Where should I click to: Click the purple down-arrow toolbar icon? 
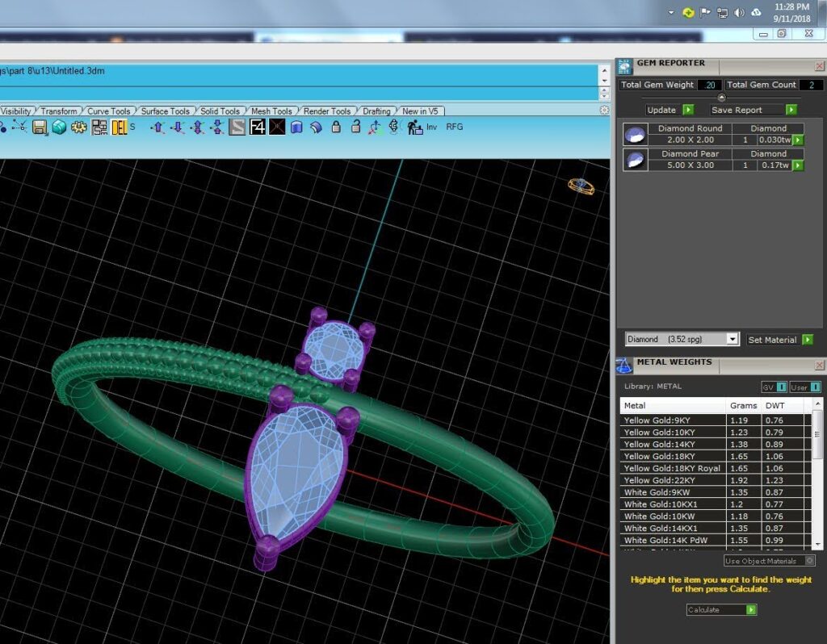178,127
